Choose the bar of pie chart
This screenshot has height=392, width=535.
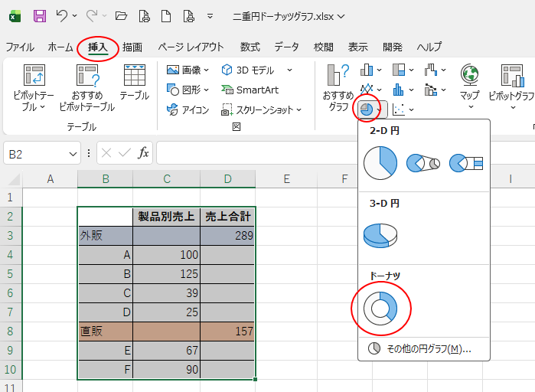click(466, 163)
